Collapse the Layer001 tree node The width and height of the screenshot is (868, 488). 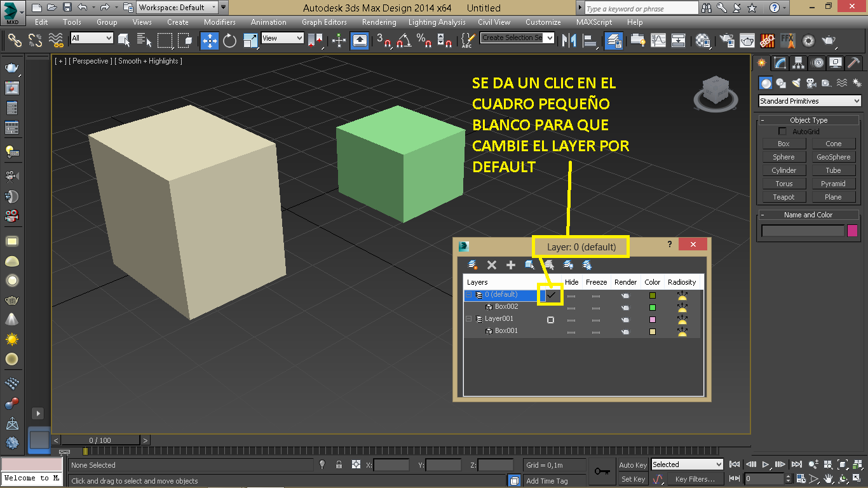click(x=469, y=319)
